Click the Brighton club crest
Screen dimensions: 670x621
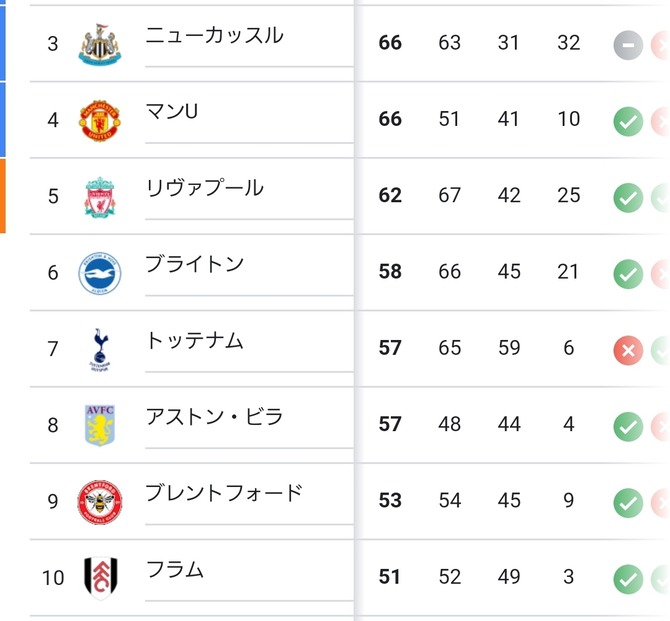point(100,273)
